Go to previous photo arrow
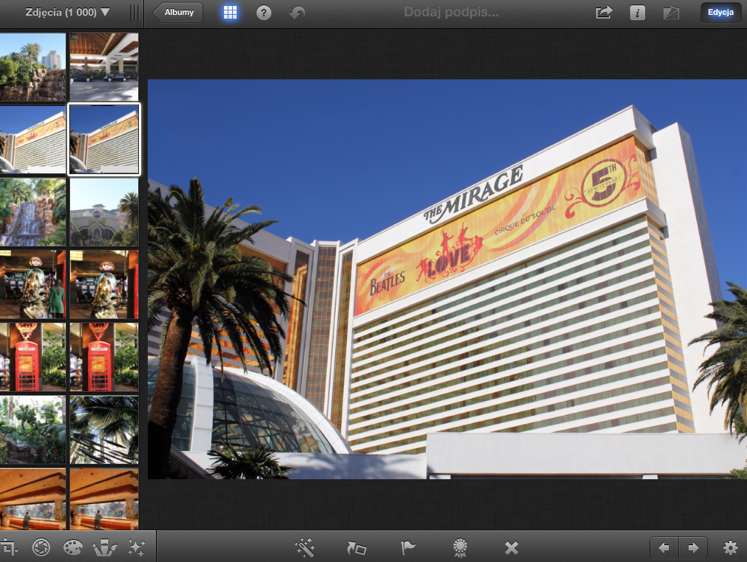 pos(664,548)
